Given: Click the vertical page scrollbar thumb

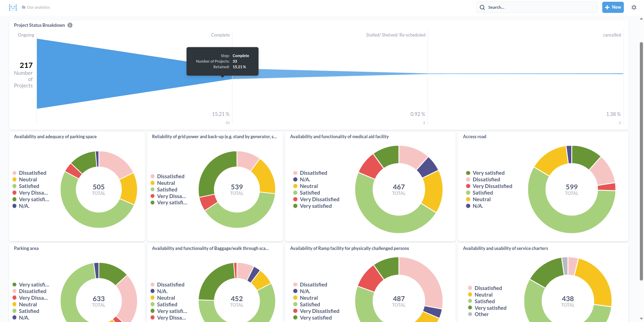Looking at the screenshot, I should 641,160.
